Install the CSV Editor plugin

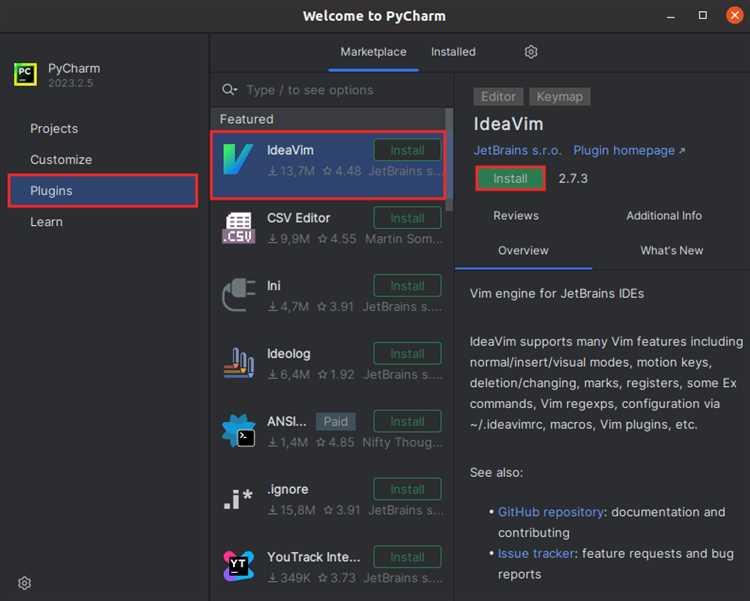pos(407,218)
